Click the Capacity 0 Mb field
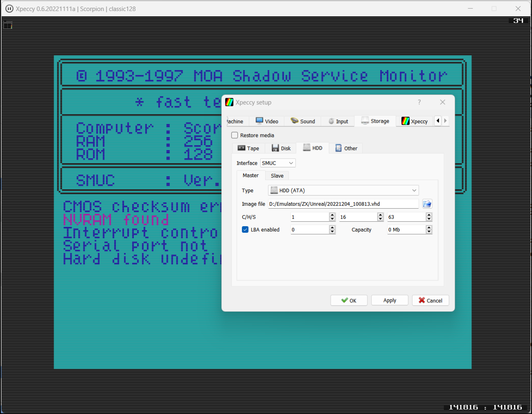Screen dimensions: 532x414 (406, 229)
